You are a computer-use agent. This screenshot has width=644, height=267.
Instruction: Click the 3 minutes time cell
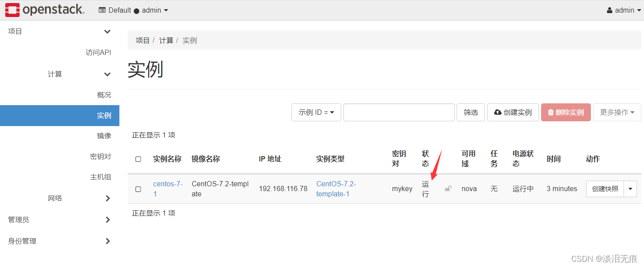(562, 188)
